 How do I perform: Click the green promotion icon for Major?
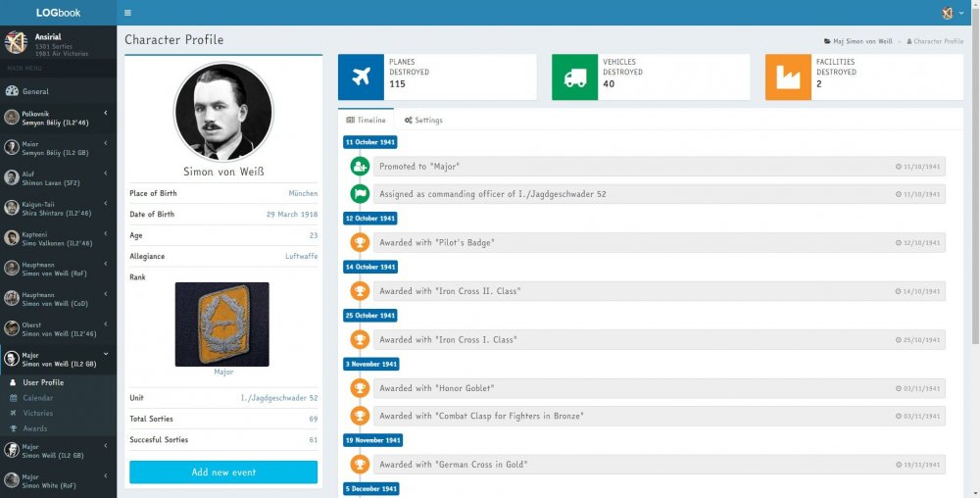pyautogui.click(x=360, y=167)
